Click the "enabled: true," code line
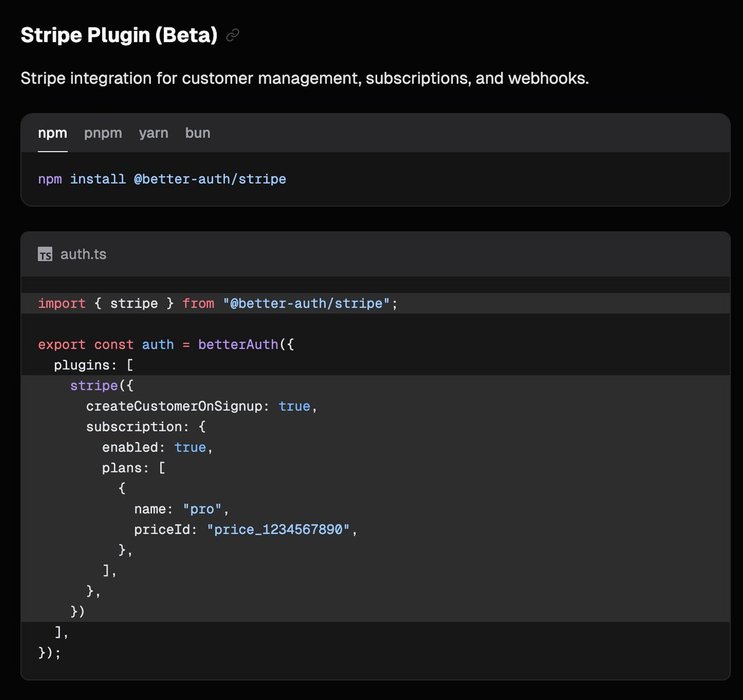The width and height of the screenshot is (743, 700). (x=157, y=447)
